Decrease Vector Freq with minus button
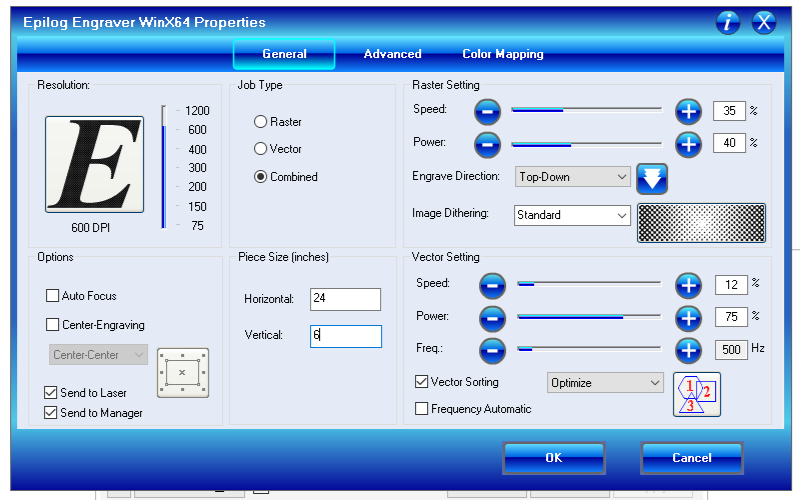 click(x=492, y=351)
